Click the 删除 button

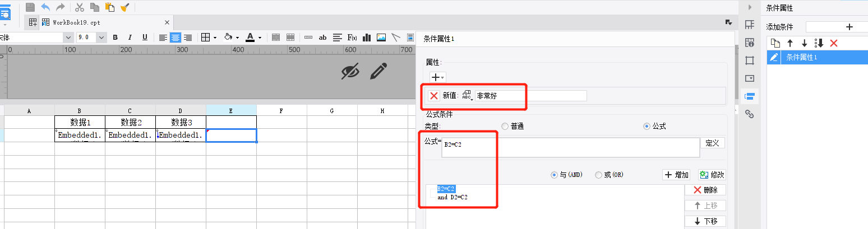[705, 190]
